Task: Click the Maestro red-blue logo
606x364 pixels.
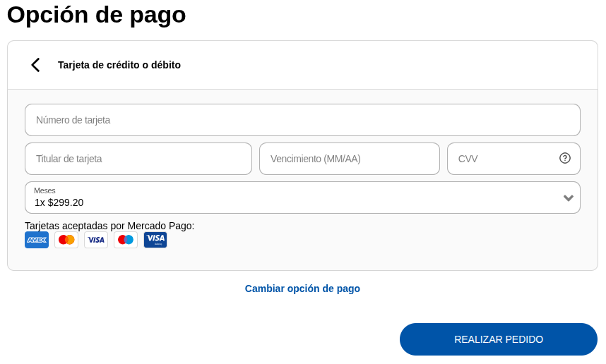Action: [x=126, y=240]
